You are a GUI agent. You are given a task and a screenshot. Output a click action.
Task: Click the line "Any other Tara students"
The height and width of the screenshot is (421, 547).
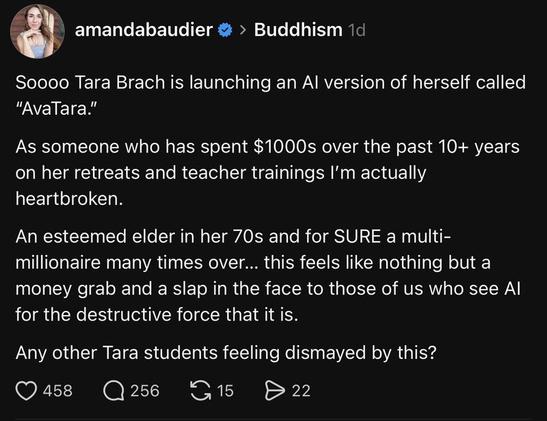click(x=226, y=353)
